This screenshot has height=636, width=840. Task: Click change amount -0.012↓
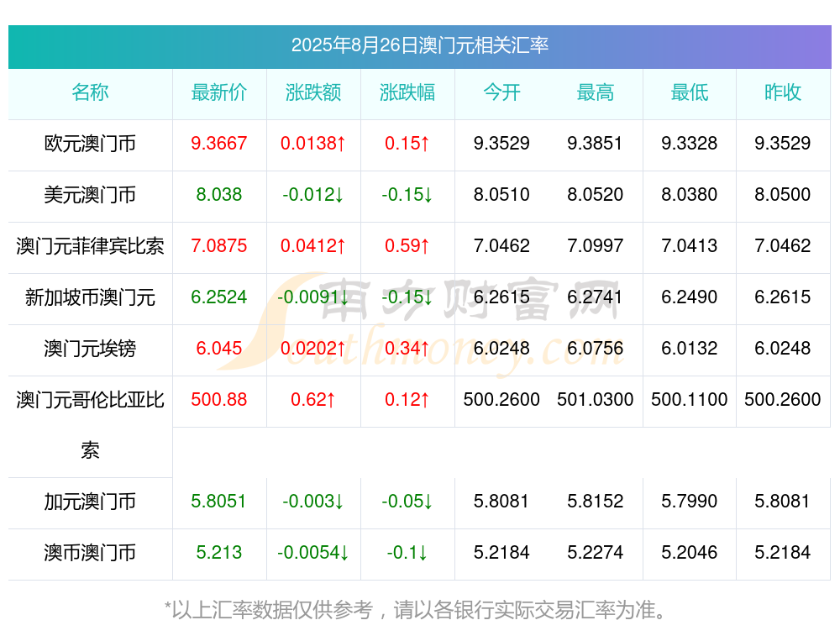313,194
